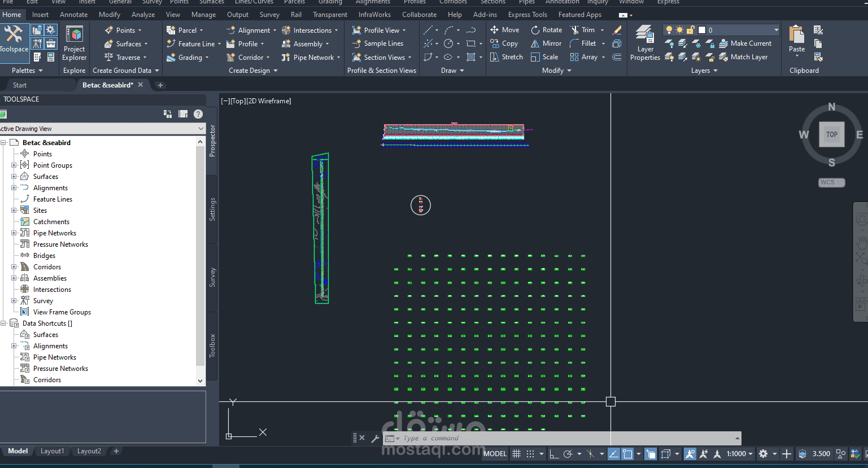Click layer 0 white color swatch
Screen dimensions: 868x468
[702, 30]
